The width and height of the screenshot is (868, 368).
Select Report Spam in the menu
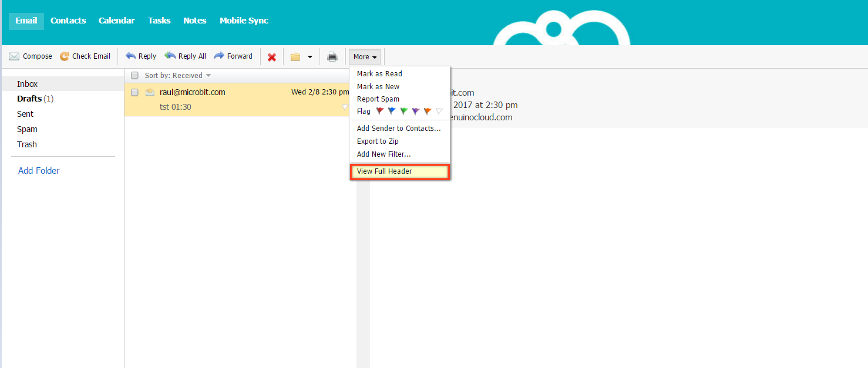coord(378,99)
